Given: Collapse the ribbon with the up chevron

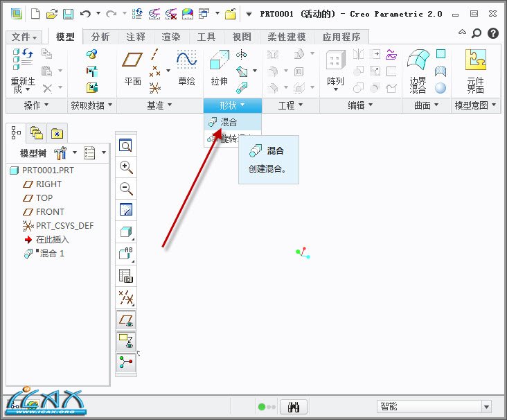Looking at the screenshot, I should [x=463, y=33].
